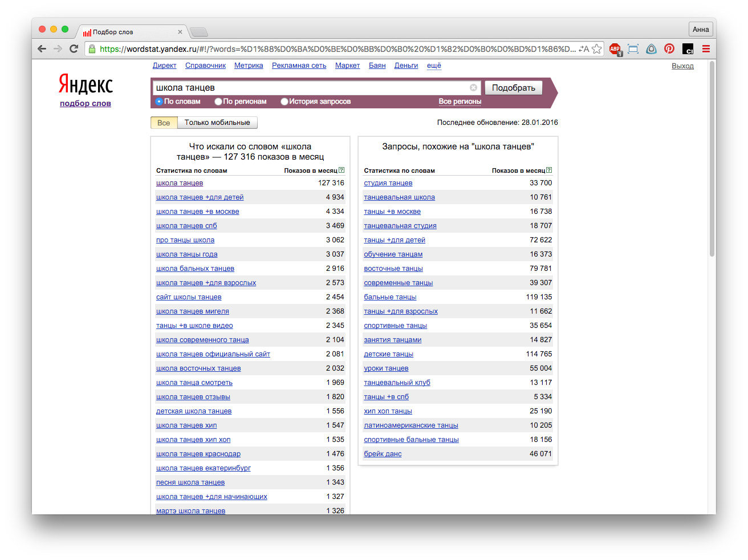Open the "Все регионы" region selector

pyautogui.click(x=460, y=102)
